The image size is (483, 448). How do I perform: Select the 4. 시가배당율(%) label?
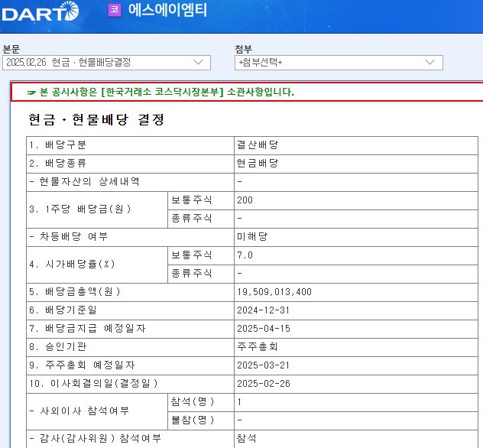click(72, 264)
